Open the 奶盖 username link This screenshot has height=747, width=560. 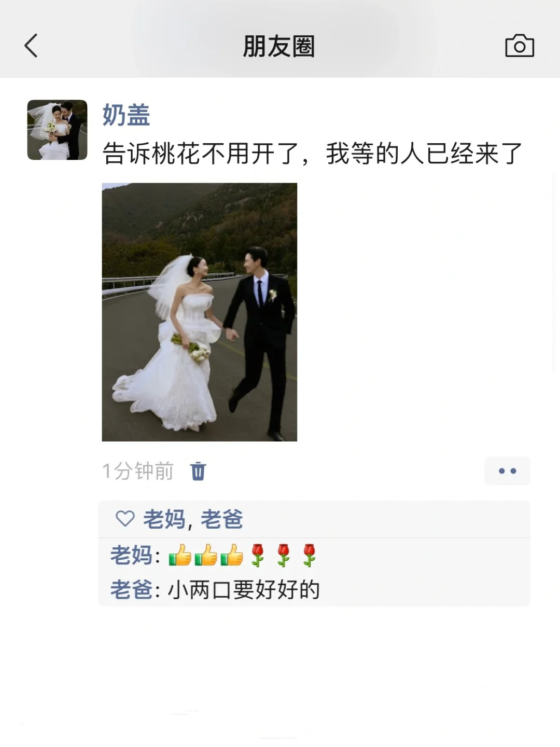(126, 115)
